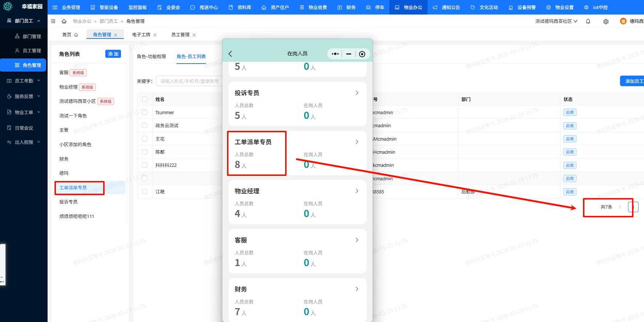Expand the 投诉专员 card chevron
644x322 pixels.
[357, 93]
